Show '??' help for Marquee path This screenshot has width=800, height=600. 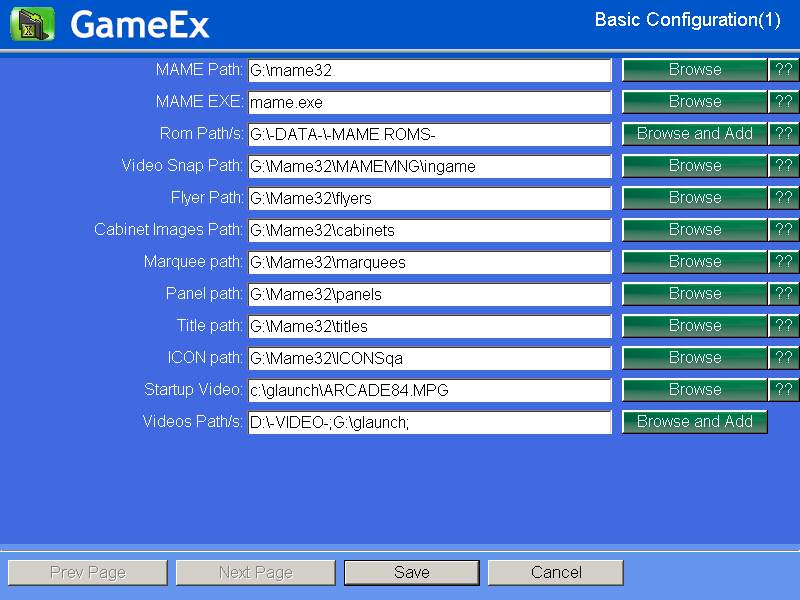pos(783,262)
